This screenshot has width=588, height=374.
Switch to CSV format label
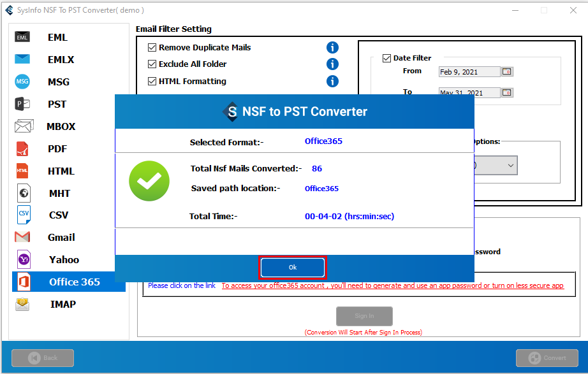click(x=59, y=215)
